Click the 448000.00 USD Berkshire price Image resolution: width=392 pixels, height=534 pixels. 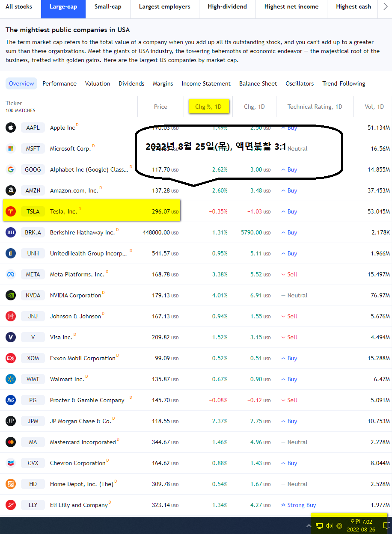point(160,232)
